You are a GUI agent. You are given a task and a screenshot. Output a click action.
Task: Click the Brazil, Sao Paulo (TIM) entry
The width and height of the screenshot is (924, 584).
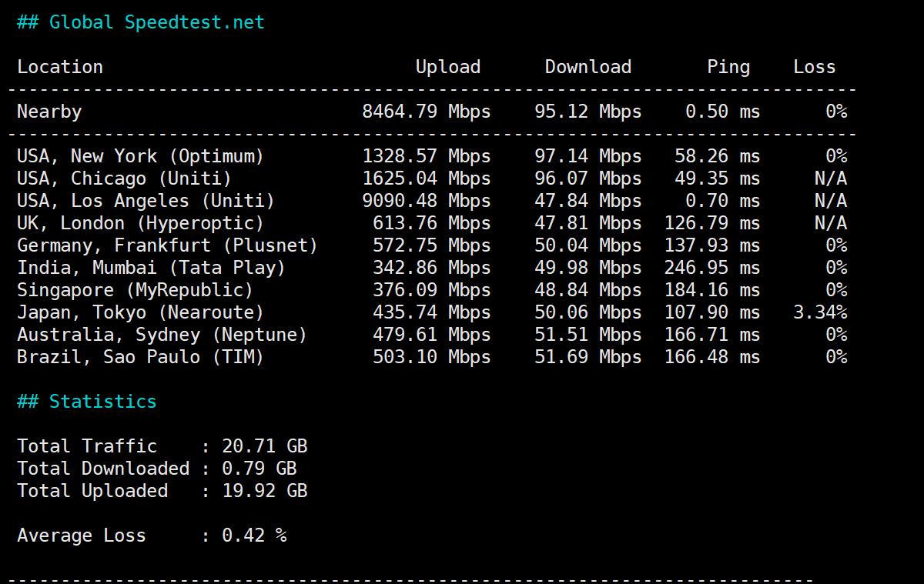point(140,357)
